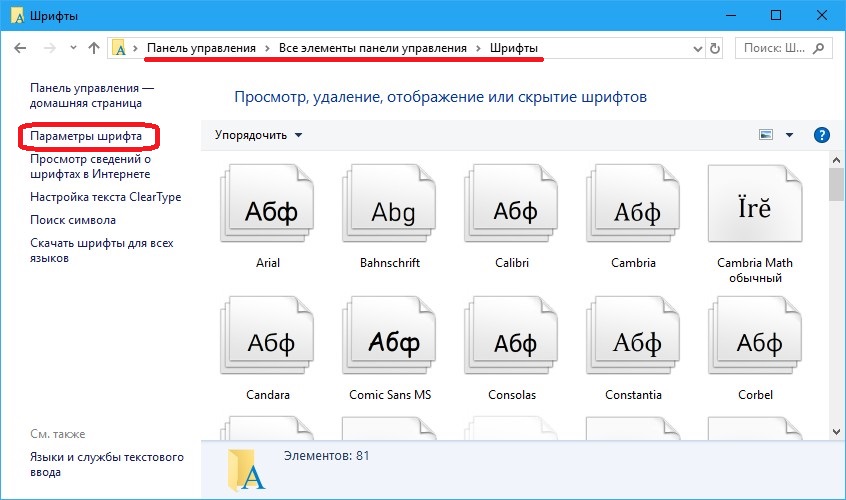Screen dimensions: 846x500
Task: Minimize the Шрифты window
Action: tap(731, 15)
